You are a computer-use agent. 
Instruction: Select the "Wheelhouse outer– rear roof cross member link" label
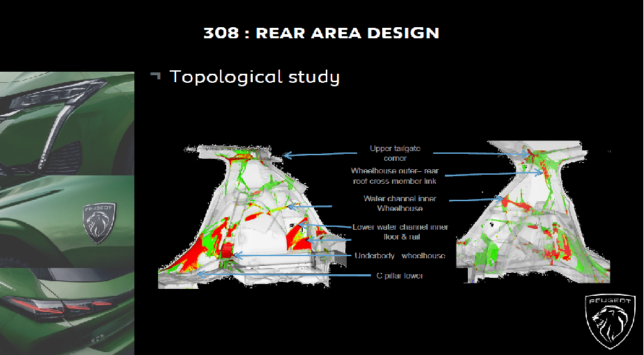pos(395,175)
